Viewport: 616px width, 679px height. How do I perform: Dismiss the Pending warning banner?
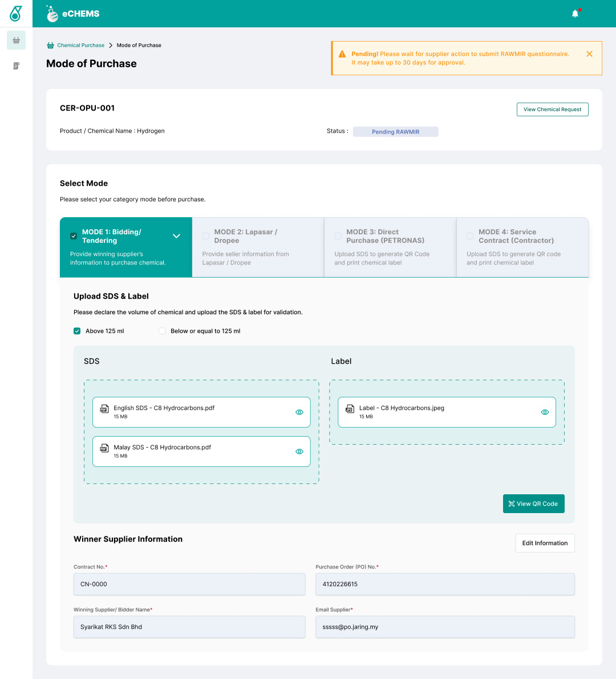(x=589, y=54)
